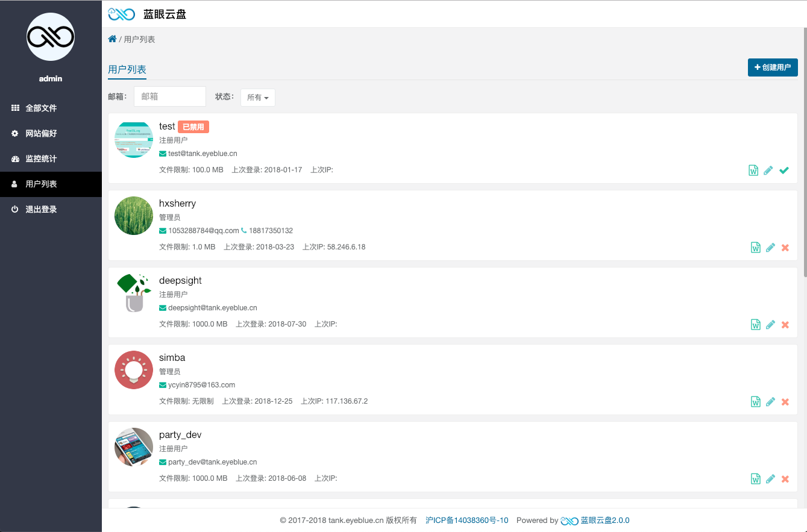Open the 状态 filter dropdown

(258, 98)
